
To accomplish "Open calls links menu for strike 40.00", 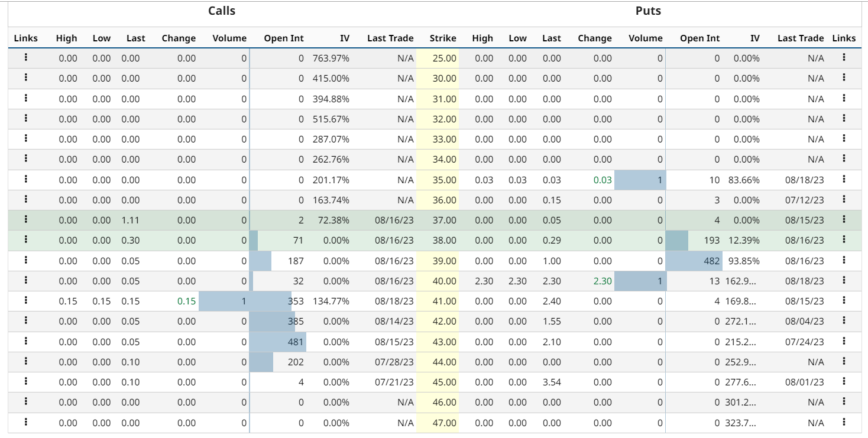I will [x=26, y=280].
